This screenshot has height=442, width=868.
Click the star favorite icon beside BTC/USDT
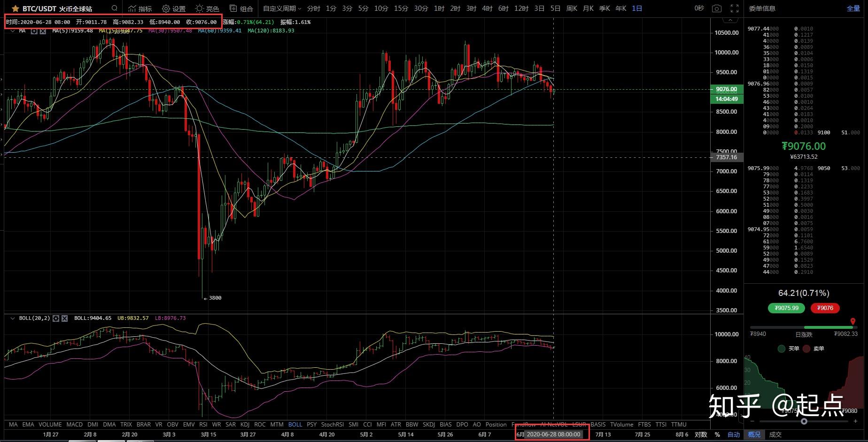point(15,8)
